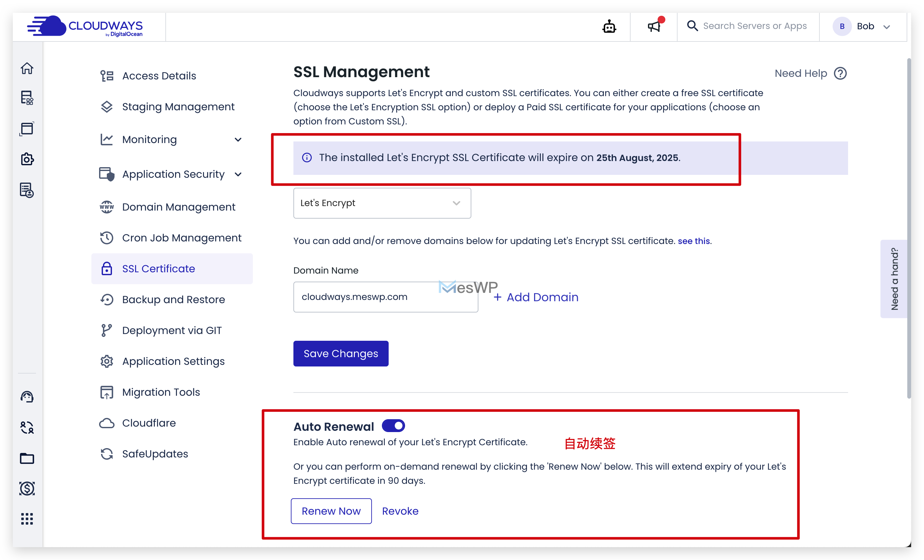Click the Application Security shield icon
The image size is (924, 560).
click(107, 174)
